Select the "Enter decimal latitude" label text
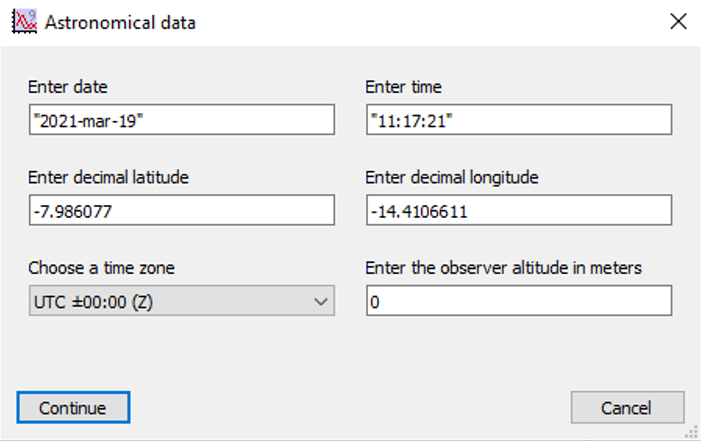701x441 pixels. click(x=108, y=178)
